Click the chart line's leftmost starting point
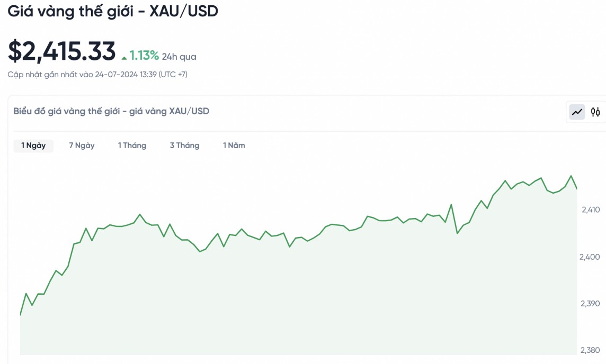Image resolution: width=606 pixels, height=364 pixels. [x=20, y=315]
